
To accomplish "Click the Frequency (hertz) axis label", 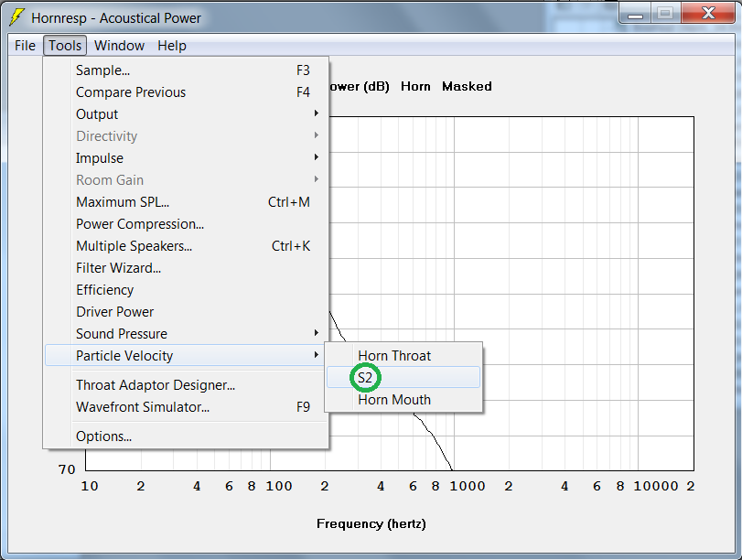I will click(x=371, y=523).
